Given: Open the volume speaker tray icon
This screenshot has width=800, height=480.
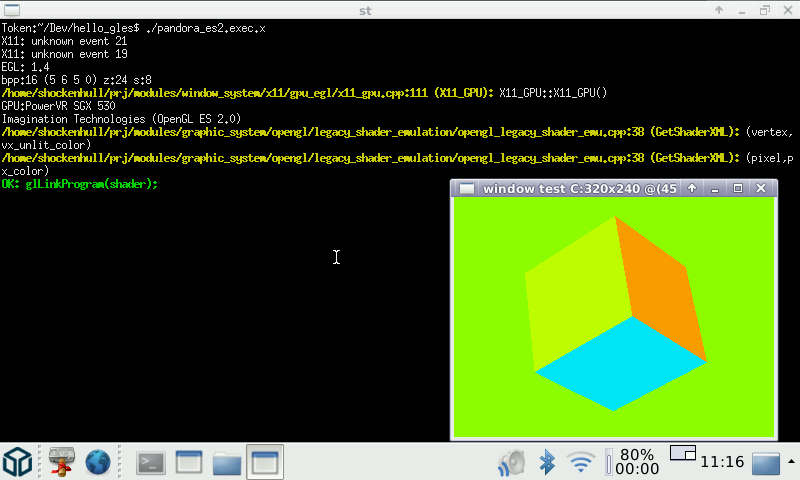Looking at the screenshot, I should (x=512, y=462).
